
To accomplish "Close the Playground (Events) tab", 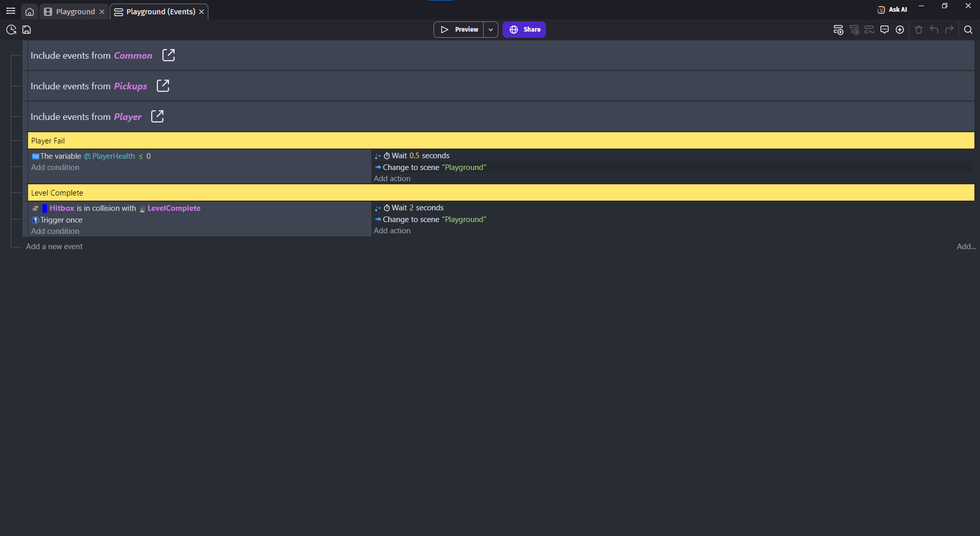I will coord(202,12).
